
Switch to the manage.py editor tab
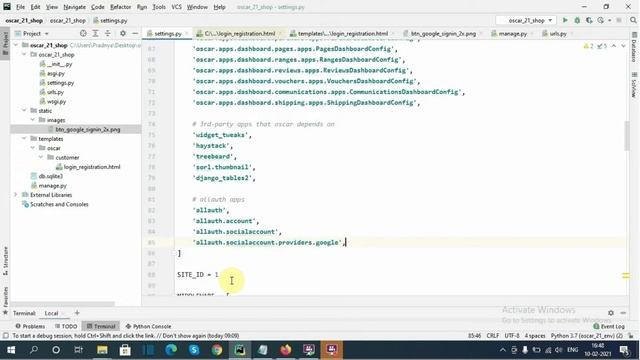coord(512,33)
